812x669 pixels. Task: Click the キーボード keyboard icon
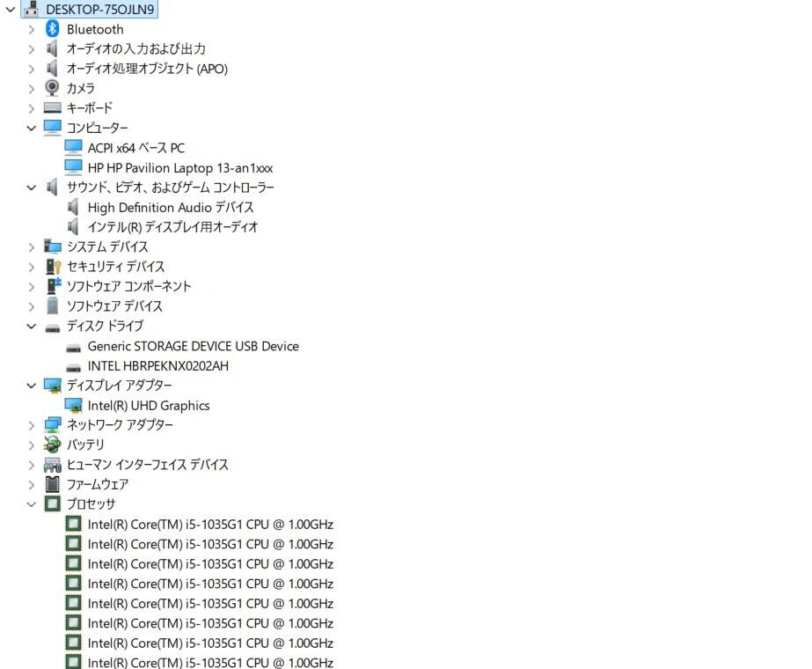point(52,107)
